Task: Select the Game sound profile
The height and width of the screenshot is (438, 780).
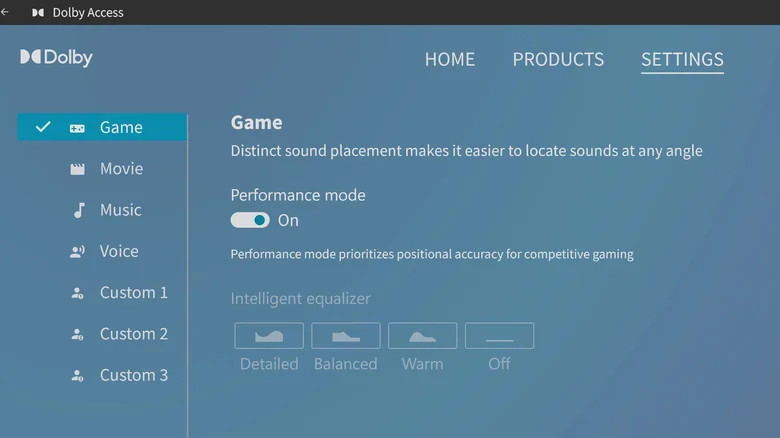Action: click(x=102, y=127)
